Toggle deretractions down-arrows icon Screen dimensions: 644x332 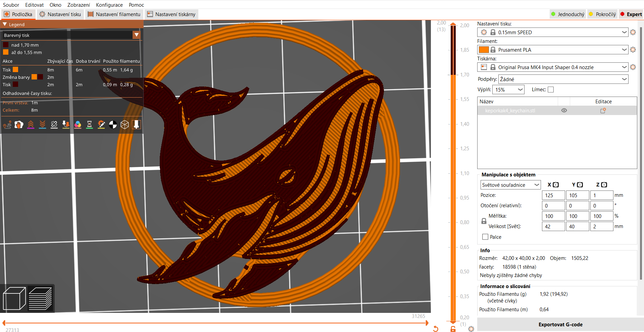(42, 125)
